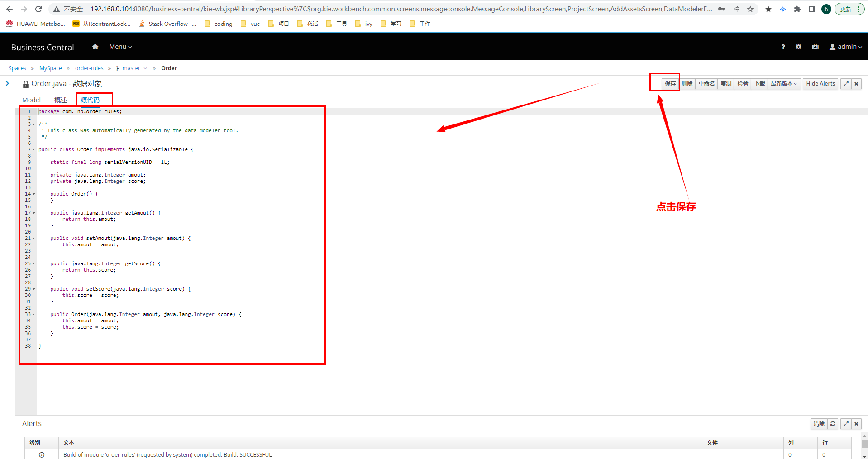
Task: Open the 最新版本 version dropdown
Action: 784,84
